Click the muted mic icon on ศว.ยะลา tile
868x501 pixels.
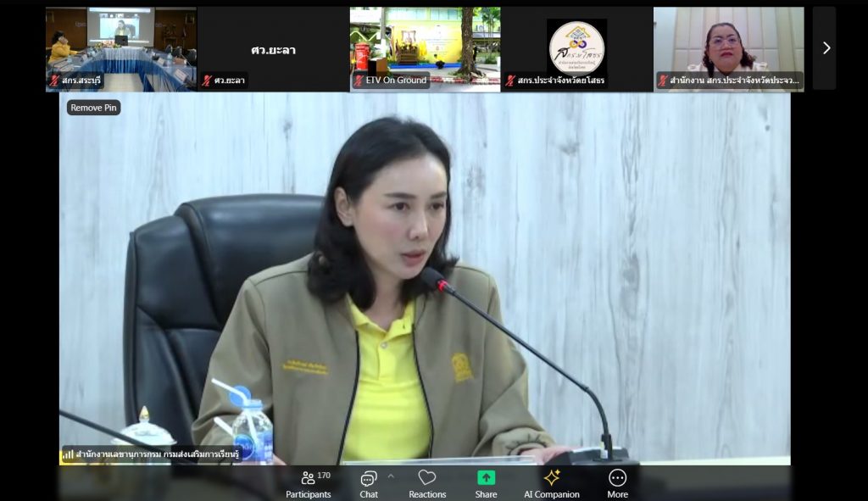point(207,81)
